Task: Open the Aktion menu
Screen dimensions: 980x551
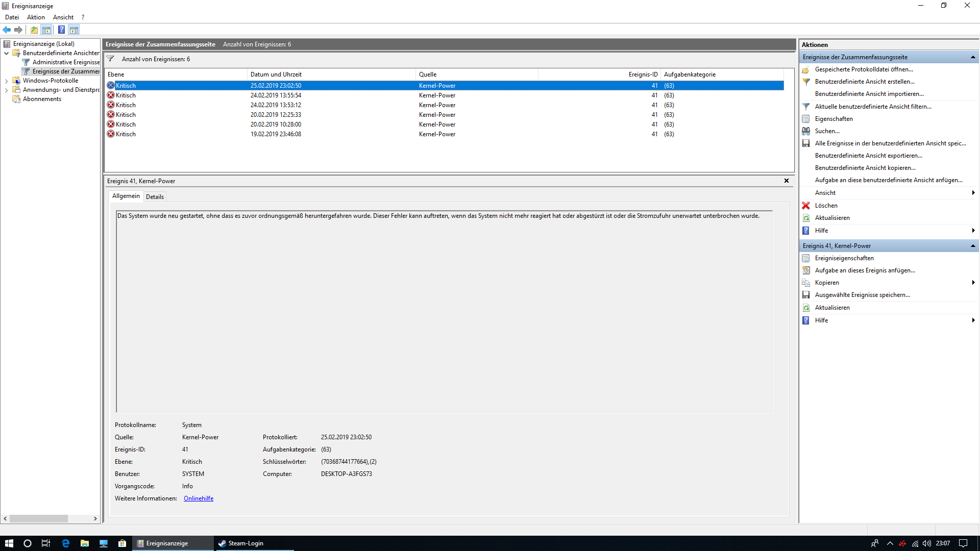Action: [36, 17]
